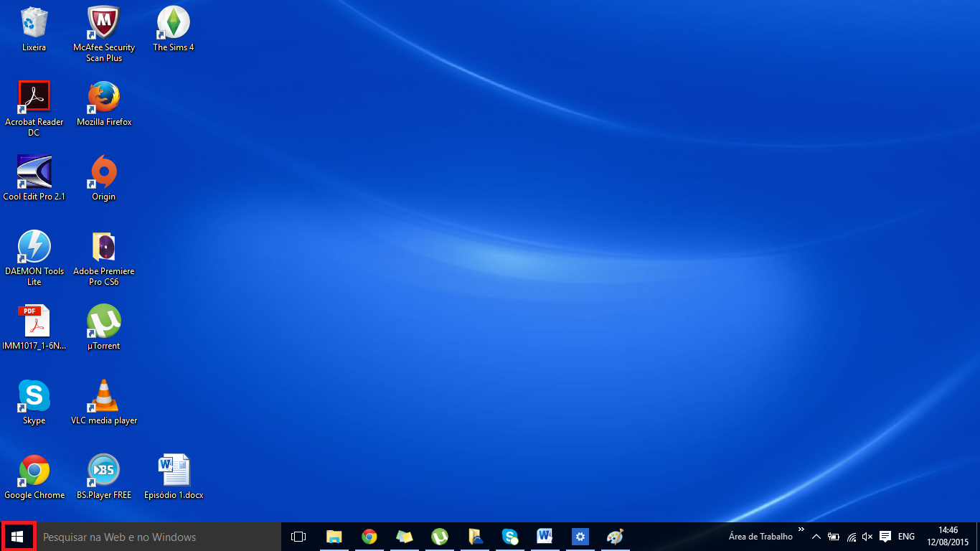This screenshot has height=551, width=980.
Task: Select McAfee Security Scan Plus shortcut
Action: 104,34
